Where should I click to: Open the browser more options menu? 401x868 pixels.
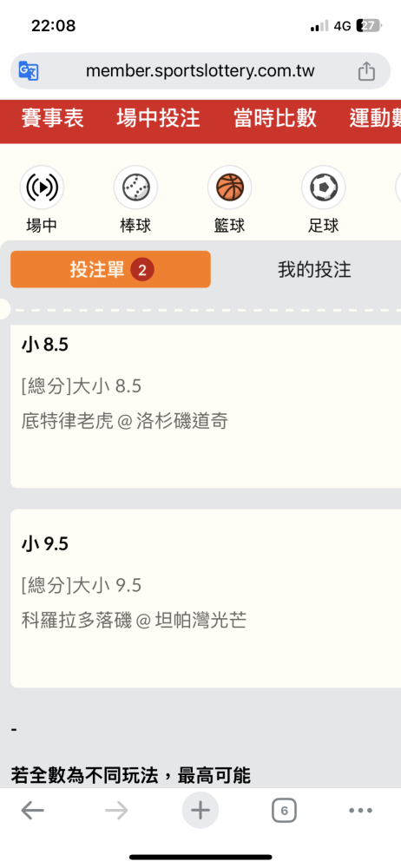point(360,811)
